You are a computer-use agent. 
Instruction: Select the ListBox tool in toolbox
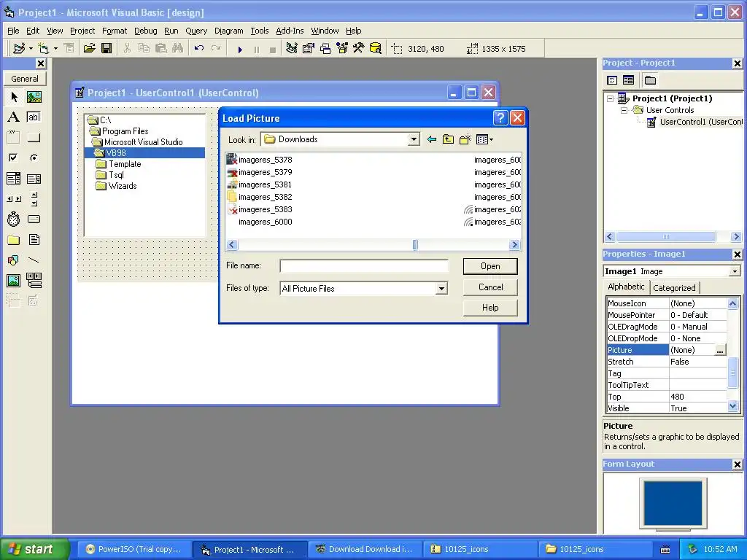[x=34, y=179]
